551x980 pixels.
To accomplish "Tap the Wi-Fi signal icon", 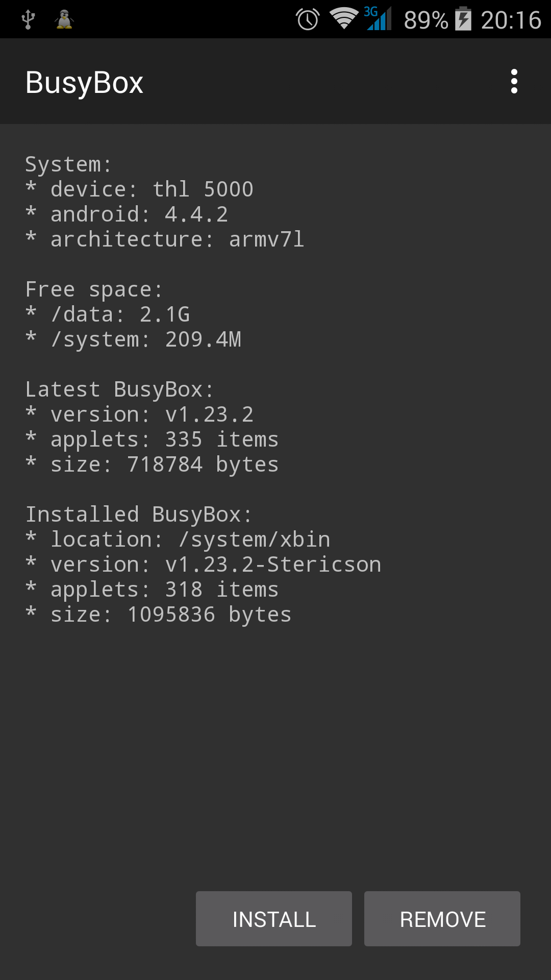I will 345,20.
